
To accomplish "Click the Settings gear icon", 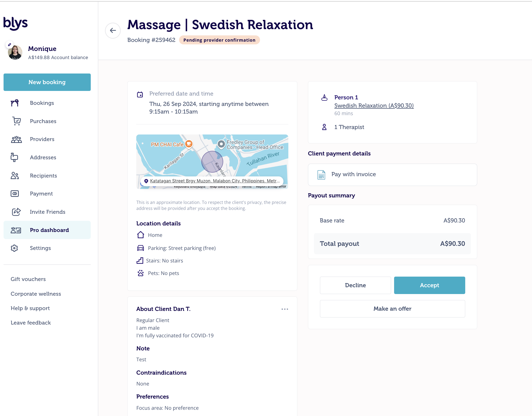I will click(14, 248).
